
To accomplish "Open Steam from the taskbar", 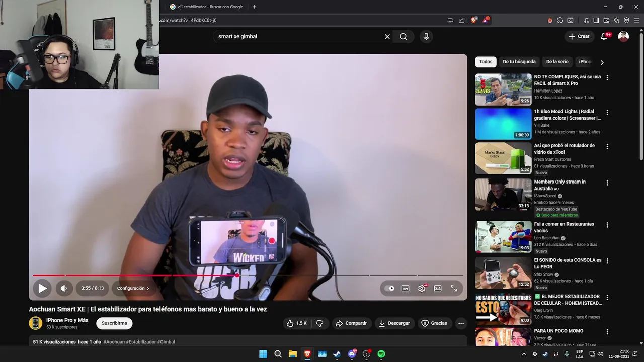I will (337, 354).
